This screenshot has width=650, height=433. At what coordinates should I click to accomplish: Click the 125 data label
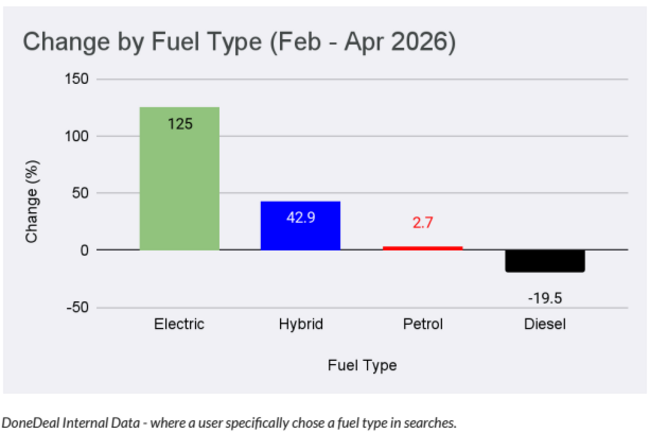click(179, 123)
